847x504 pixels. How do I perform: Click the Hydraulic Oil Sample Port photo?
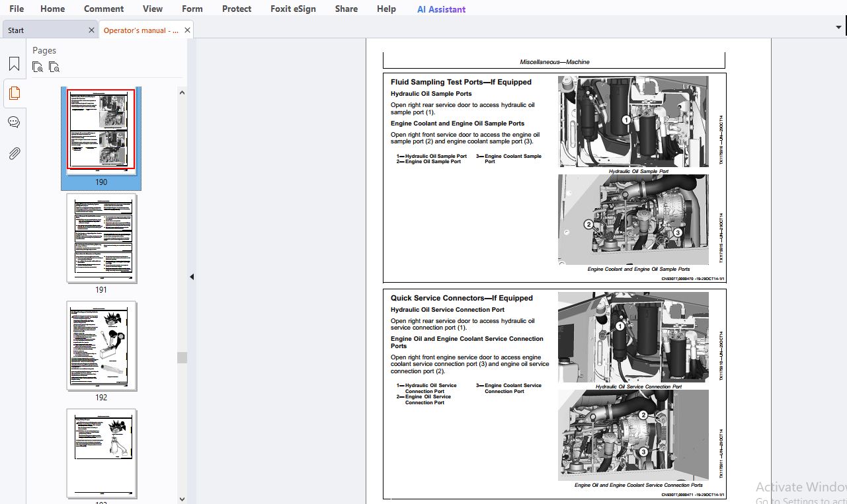tap(633, 122)
